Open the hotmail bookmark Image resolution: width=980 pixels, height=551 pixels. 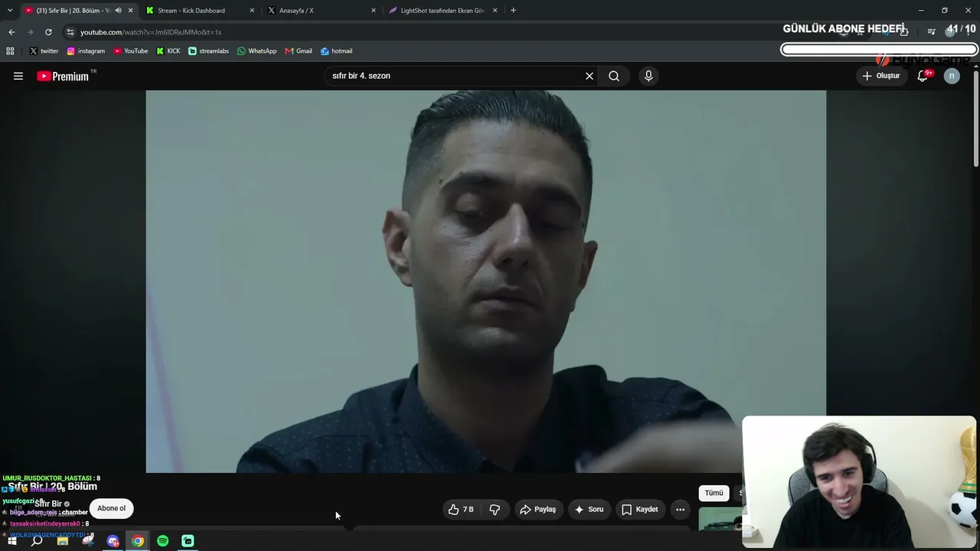336,51
